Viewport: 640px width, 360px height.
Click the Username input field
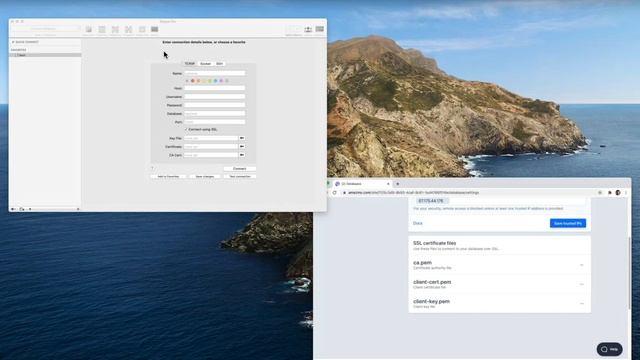(215, 97)
